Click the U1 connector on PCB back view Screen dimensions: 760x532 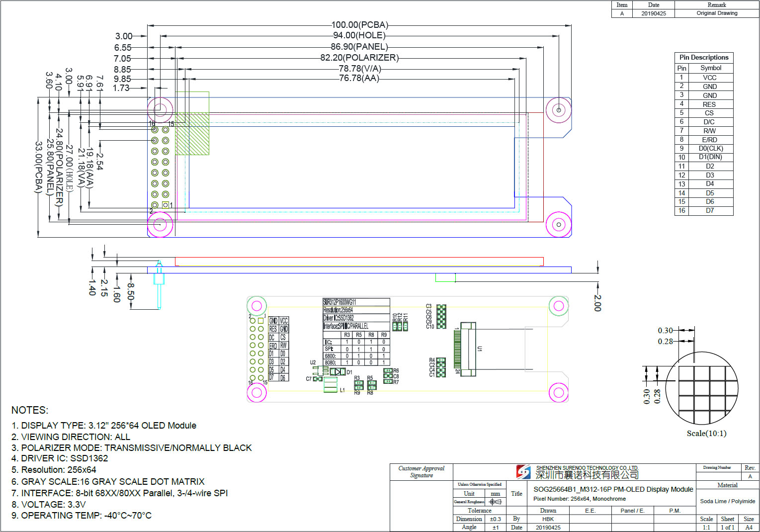(x=467, y=349)
